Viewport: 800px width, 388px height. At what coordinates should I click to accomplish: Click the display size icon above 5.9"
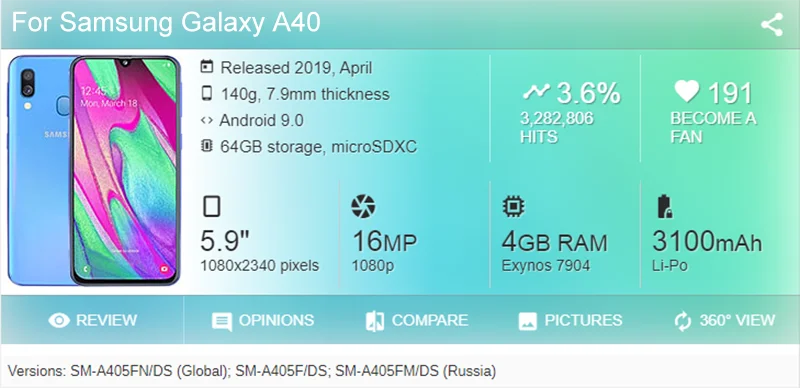[x=212, y=206]
